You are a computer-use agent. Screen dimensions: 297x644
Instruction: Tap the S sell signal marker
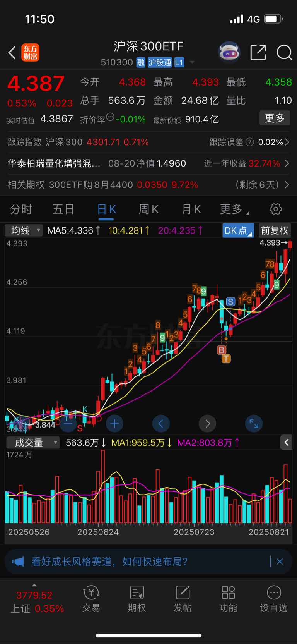pyautogui.click(x=230, y=302)
